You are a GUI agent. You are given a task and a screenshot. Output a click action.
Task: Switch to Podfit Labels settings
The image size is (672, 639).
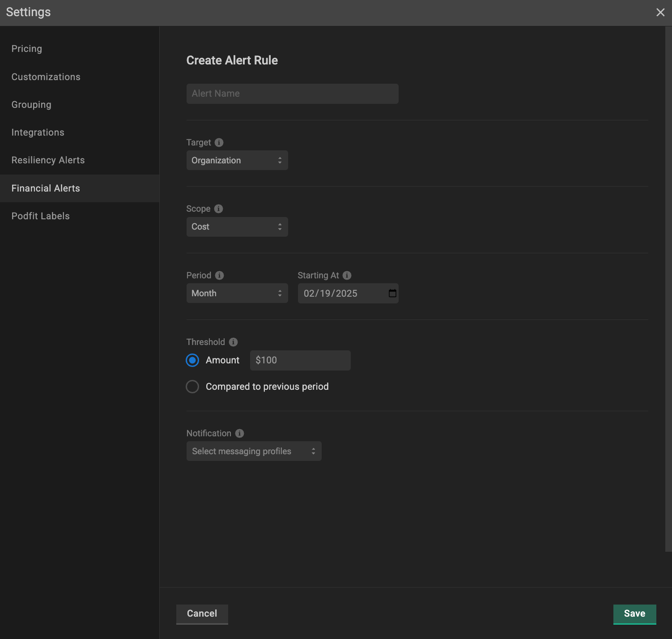tap(41, 216)
